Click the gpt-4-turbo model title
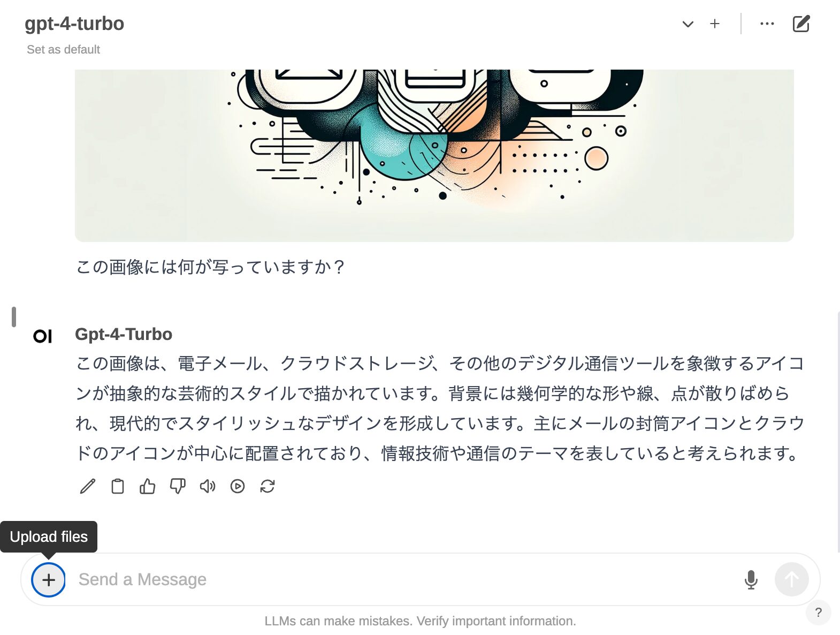Viewport: 840px width, 635px height. pyautogui.click(x=74, y=24)
